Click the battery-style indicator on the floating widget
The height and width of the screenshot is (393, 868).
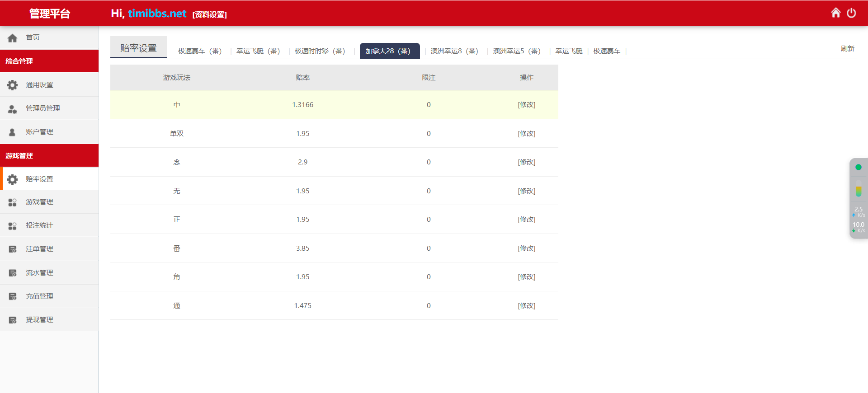click(859, 189)
